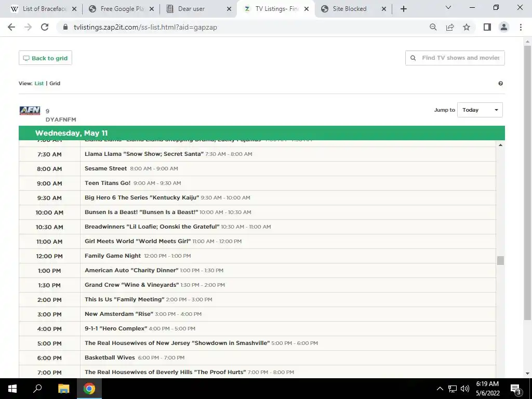Open Sesame Street listing
This screenshot has width=532, height=399.
(x=105, y=169)
